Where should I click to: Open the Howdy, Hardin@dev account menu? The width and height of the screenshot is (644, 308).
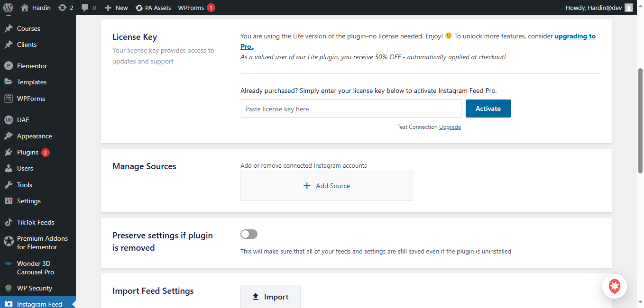point(599,8)
